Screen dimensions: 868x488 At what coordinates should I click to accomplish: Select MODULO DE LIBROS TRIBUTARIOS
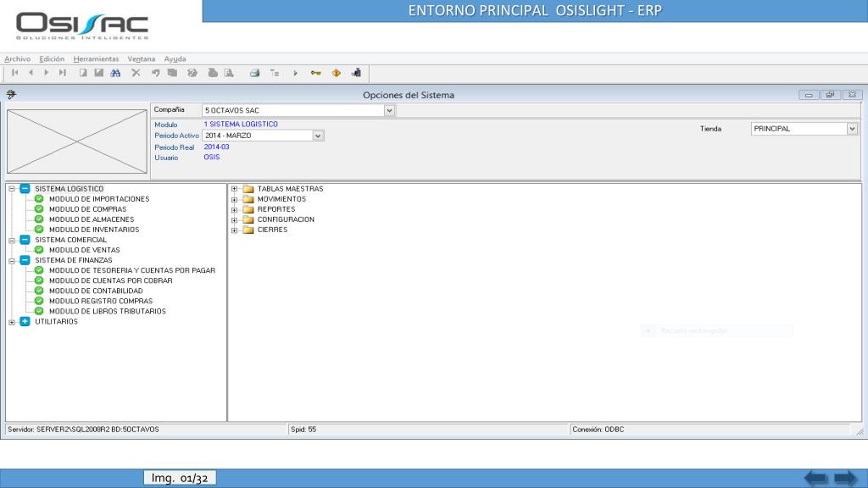pyautogui.click(x=108, y=311)
